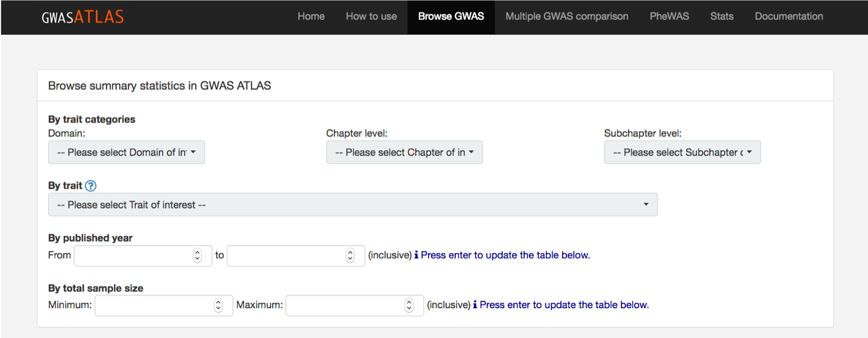This screenshot has height=338, width=868.
Task: View the Stats page
Action: (x=722, y=17)
